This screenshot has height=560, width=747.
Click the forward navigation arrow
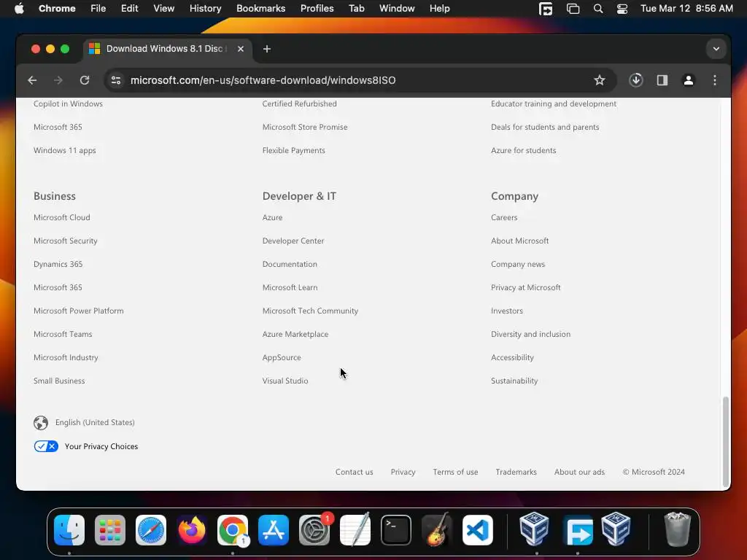[58, 80]
